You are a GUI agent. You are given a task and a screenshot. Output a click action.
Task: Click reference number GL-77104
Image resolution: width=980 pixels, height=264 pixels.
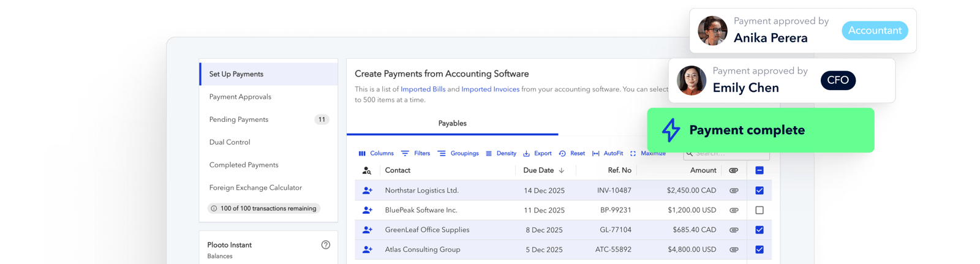[616, 230]
